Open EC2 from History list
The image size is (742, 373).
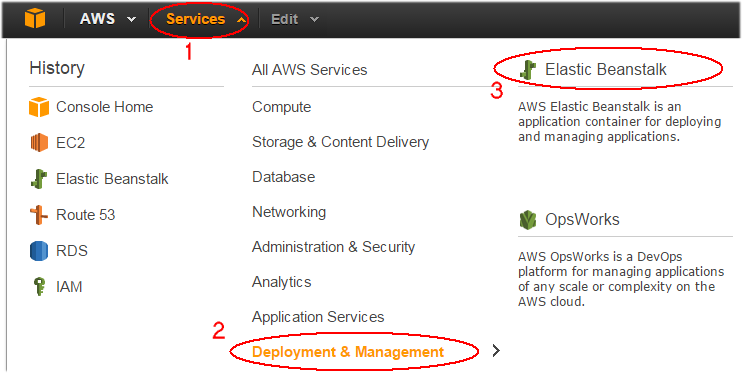(71, 143)
